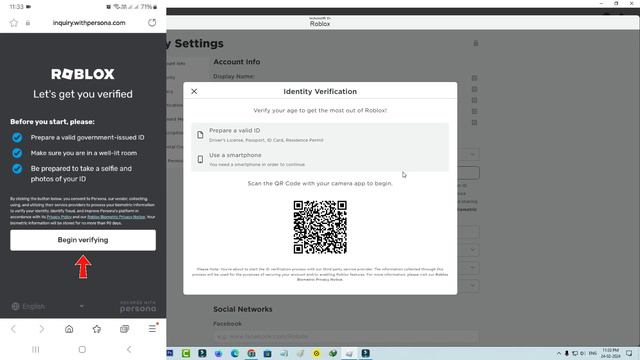The image size is (640, 360).
Task: Go to the mobile browser home page
Action: (69, 329)
